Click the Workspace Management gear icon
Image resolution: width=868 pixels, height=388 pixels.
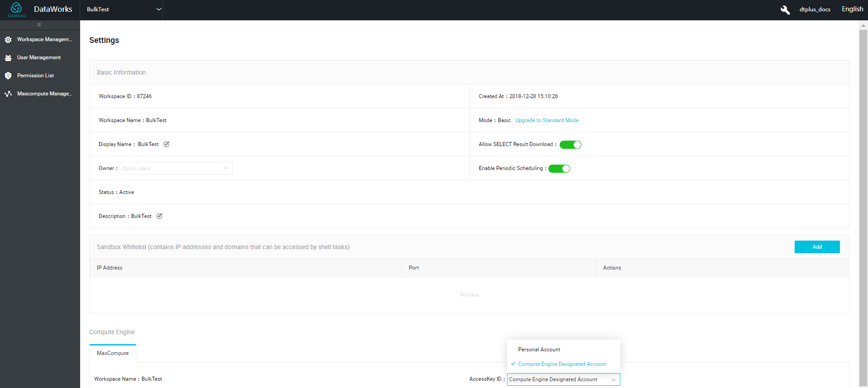click(x=8, y=40)
